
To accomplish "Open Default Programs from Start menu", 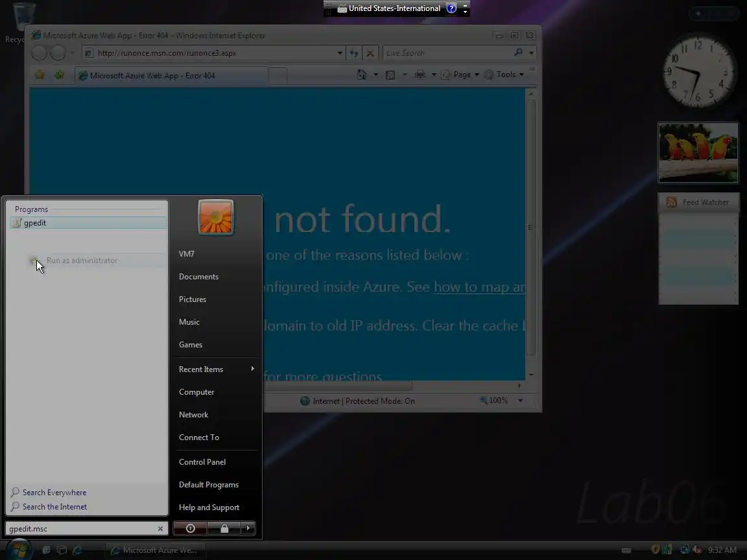I will (209, 485).
